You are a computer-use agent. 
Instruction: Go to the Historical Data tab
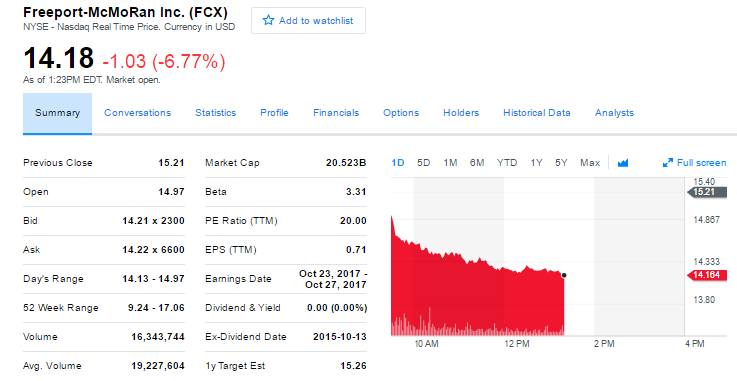pos(537,113)
